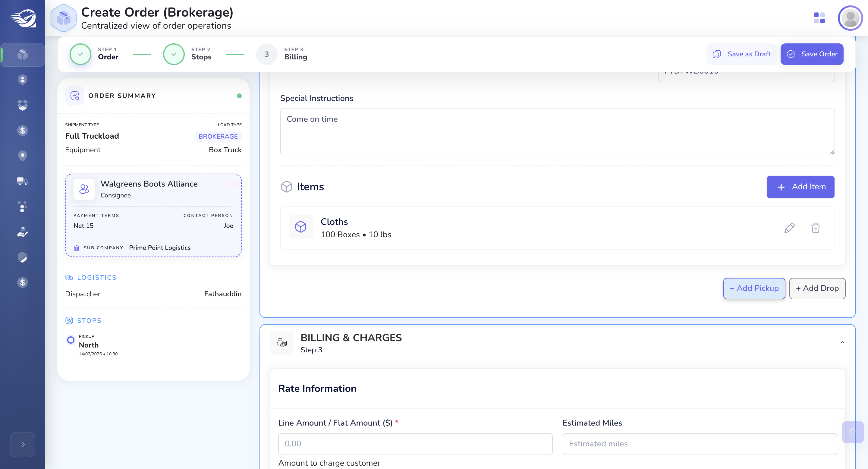This screenshot has width=868, height=469.
Task: Delete the Cloths item with trash icon
Action: [816, 228]
